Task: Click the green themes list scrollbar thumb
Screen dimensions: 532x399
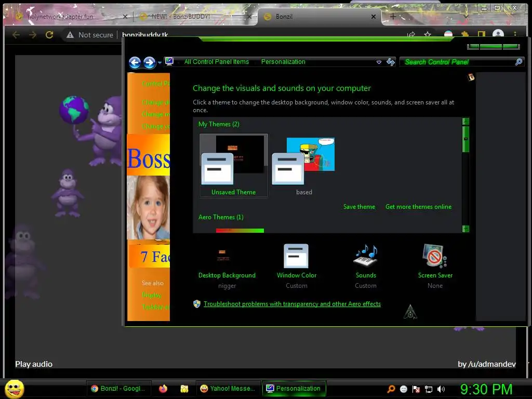Action: pos(465,139)
